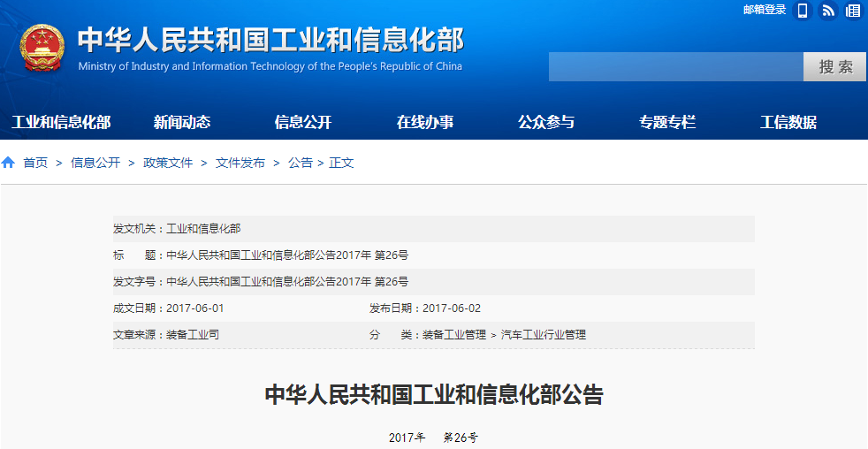Open the mobile version phone icon

(802, 11)
